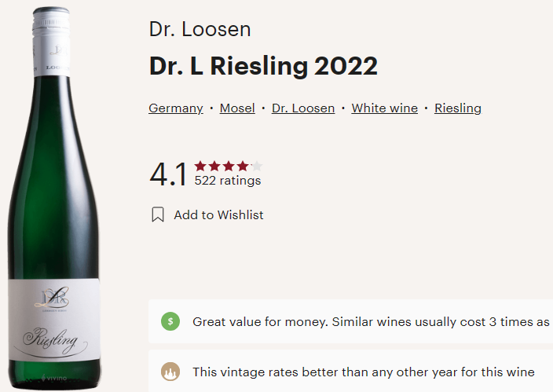The width and height of the screenshot is (553, 392).
Task: Click the Dr. Loosen winery name above the title
Action: (x=200, y=31)
